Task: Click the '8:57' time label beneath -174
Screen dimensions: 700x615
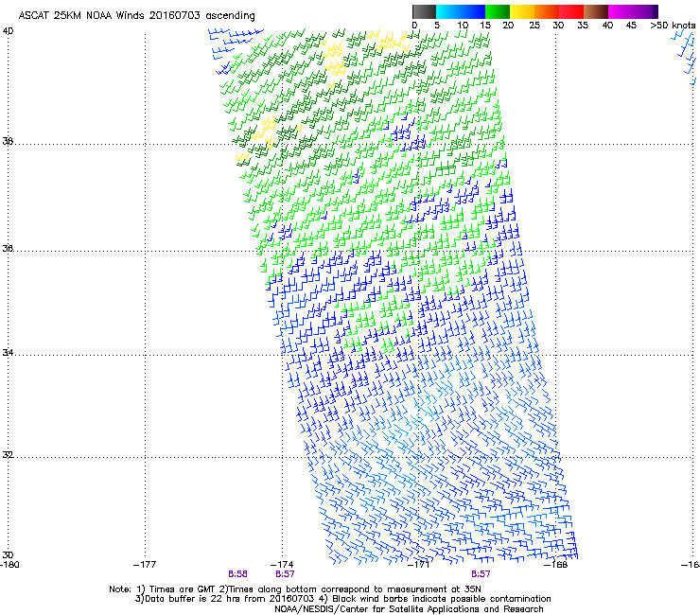Action: [285, 574]
